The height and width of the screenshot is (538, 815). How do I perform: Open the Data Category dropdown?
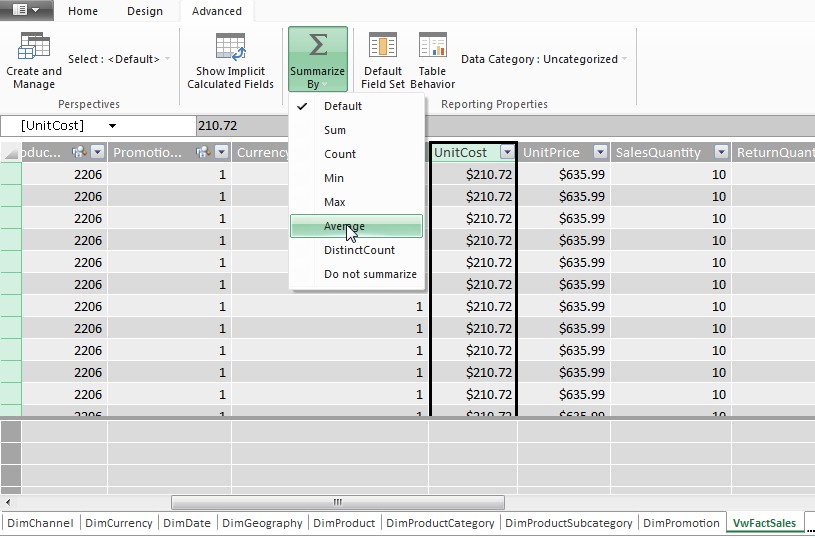click(625, 59)
